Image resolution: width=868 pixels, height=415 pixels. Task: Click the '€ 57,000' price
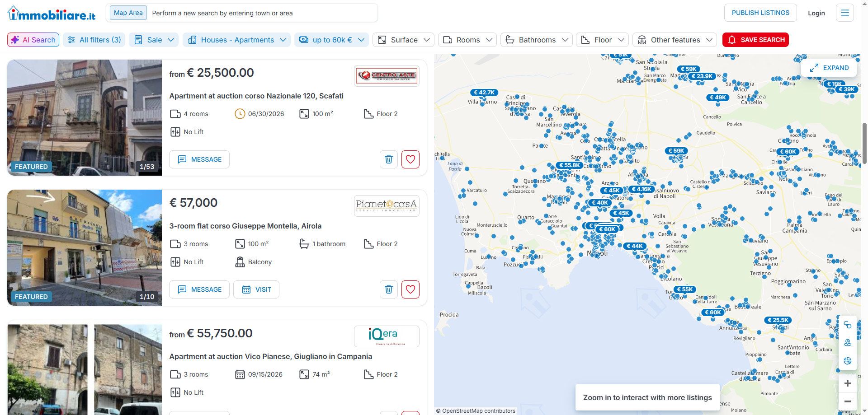(x=193, y=203)
